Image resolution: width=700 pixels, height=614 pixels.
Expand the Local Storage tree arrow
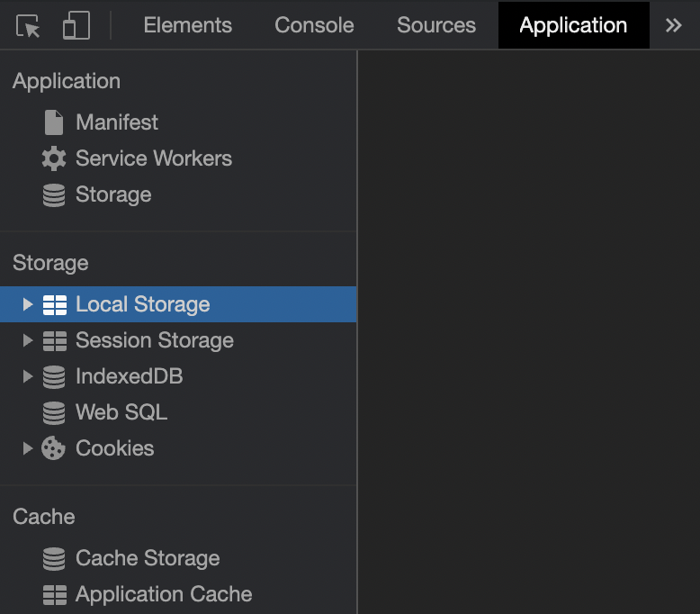click(28, 304)
